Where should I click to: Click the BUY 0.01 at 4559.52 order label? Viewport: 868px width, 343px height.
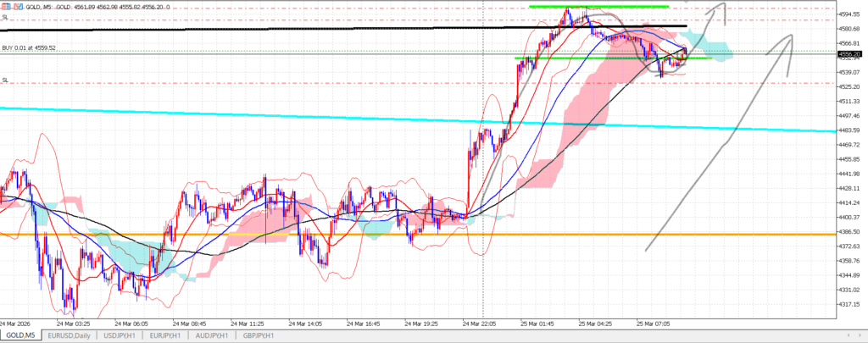click(29, 48)
